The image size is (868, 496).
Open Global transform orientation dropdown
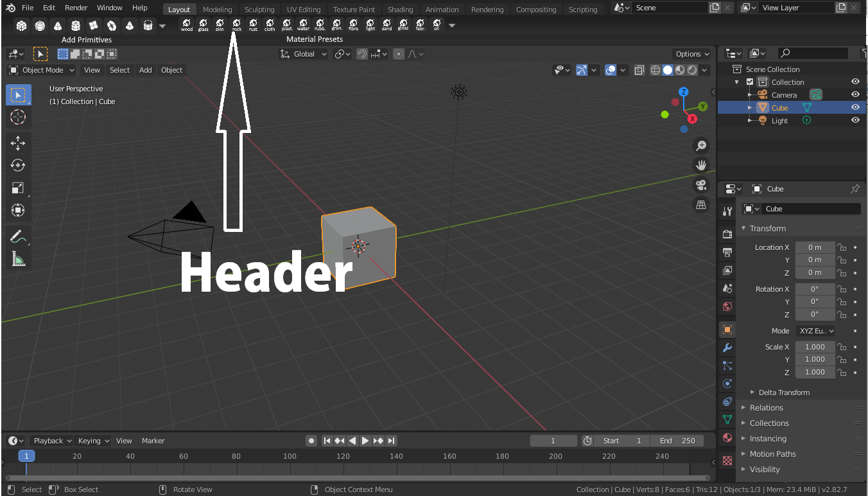point(305,54)
